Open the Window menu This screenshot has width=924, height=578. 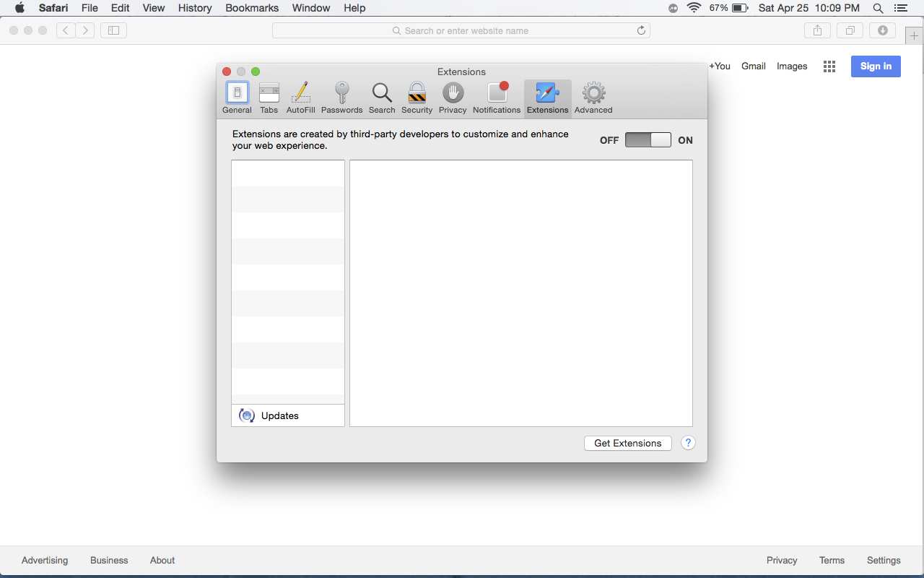pyautogui.click(x=311, y=8)
